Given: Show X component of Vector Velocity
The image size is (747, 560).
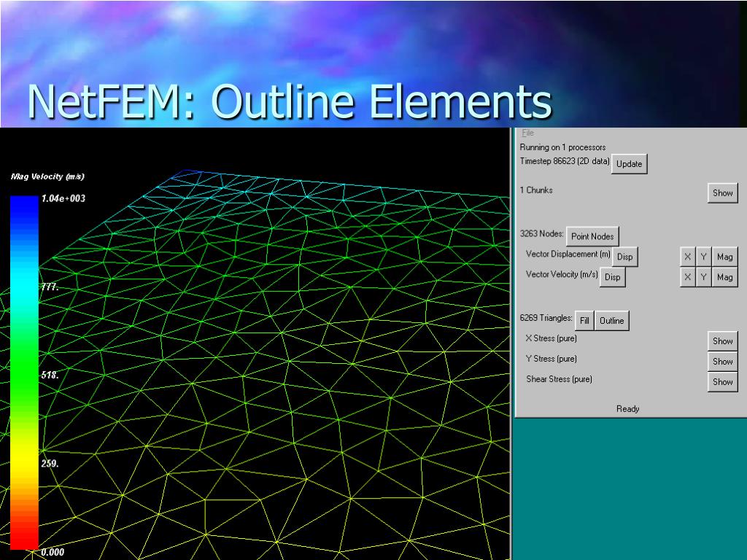Looking at the screenshot, I should (687, 276).
